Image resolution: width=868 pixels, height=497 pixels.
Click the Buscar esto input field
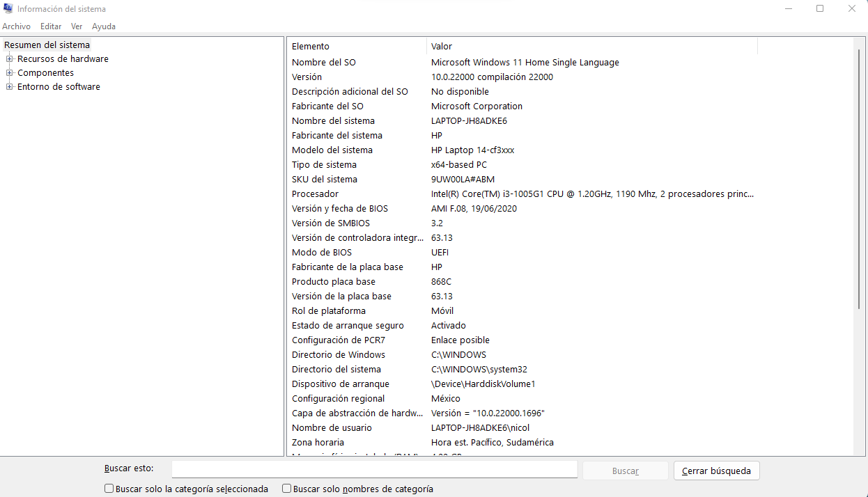coord(375,470)
